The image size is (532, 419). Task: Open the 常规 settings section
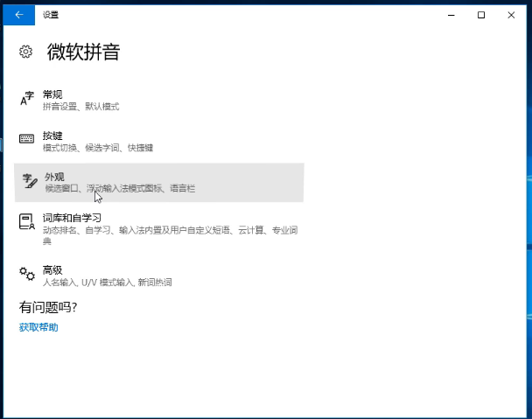point(158,101)
